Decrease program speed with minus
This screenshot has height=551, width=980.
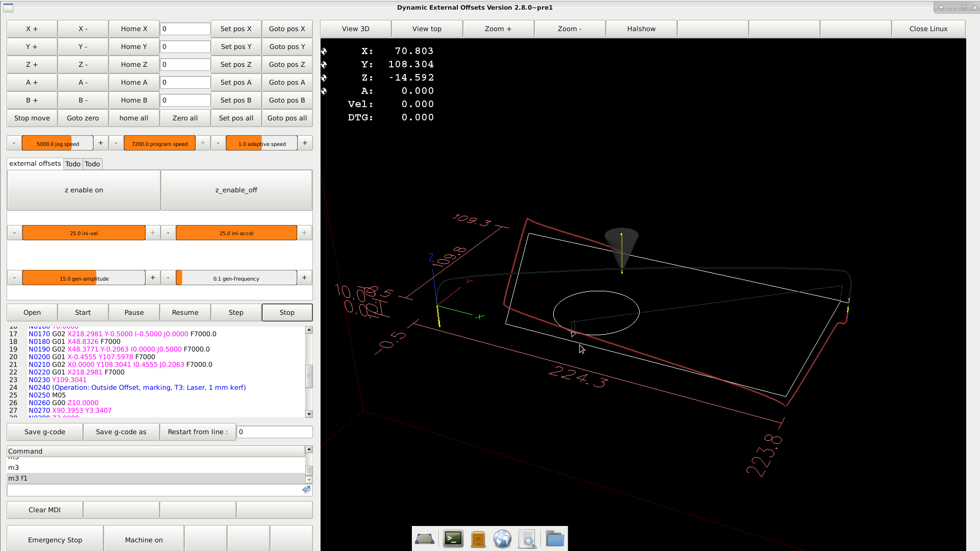(x=116, y=143)
